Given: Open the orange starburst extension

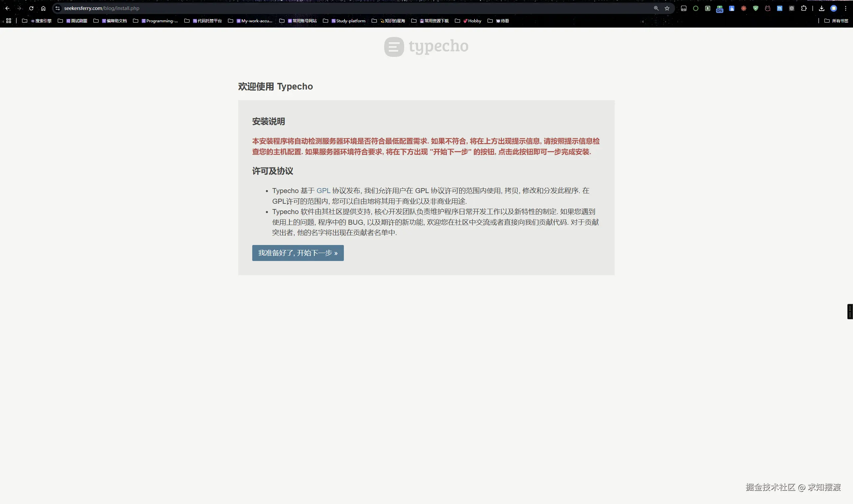Looking at the screenshot, I should point(744,8).
